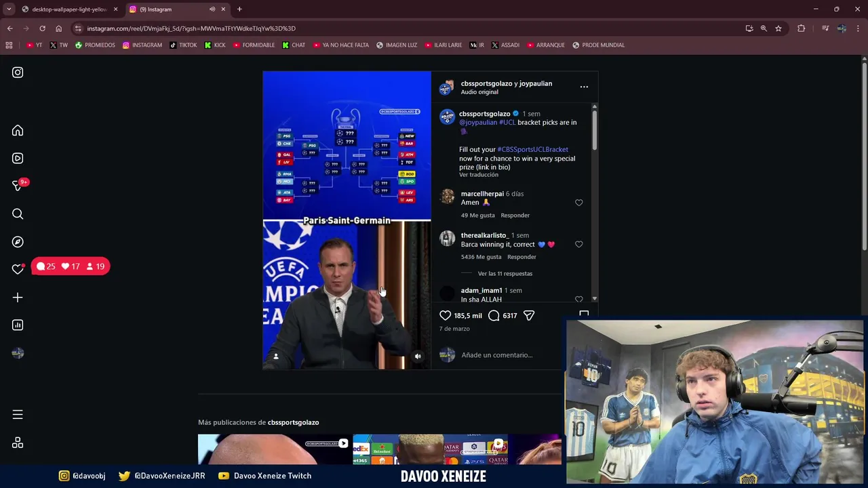Open the TIKTOK bookmark
This screenshot has height=488, width=868.
183,45
